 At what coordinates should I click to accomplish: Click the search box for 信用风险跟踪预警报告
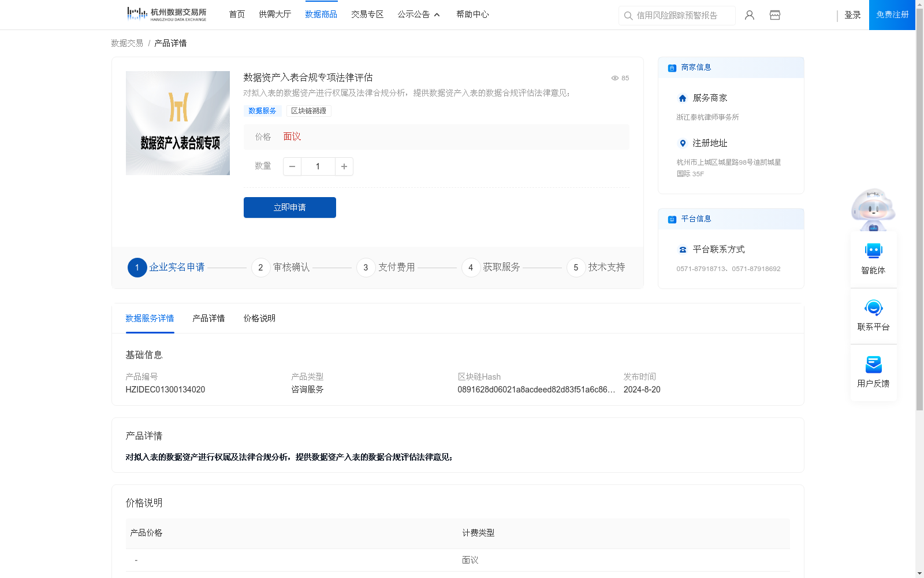click(x=677, y=16)
